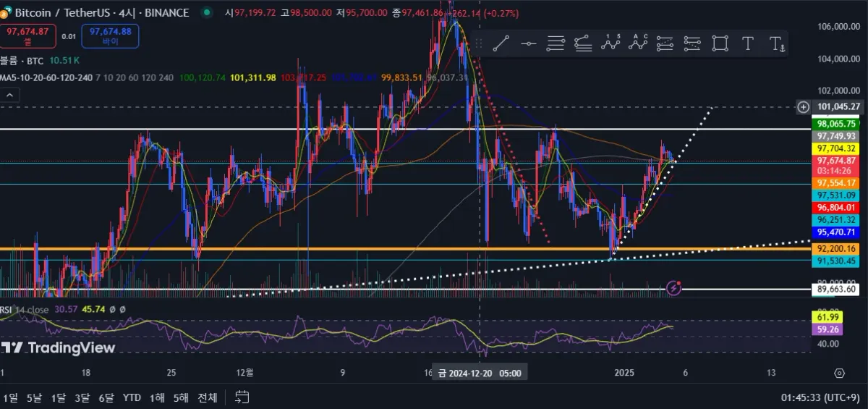Toggle the green market status dot
This screenshot has height=409, width=868.
click(208, 13)
